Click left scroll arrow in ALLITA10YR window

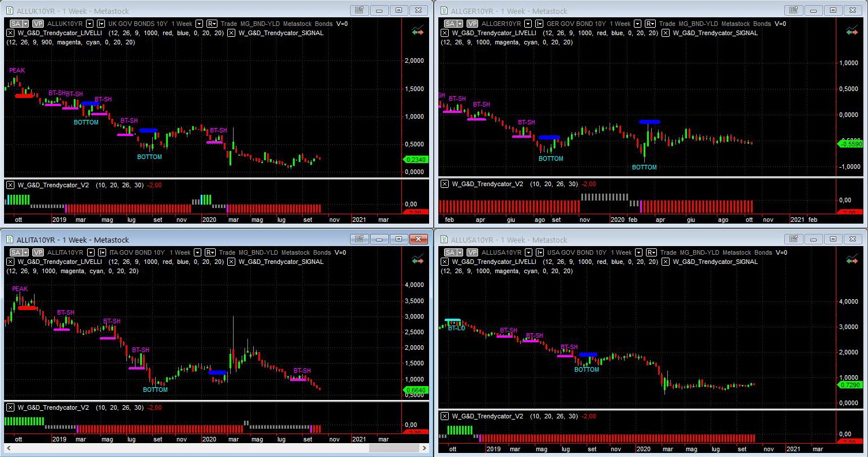[9, 448]
